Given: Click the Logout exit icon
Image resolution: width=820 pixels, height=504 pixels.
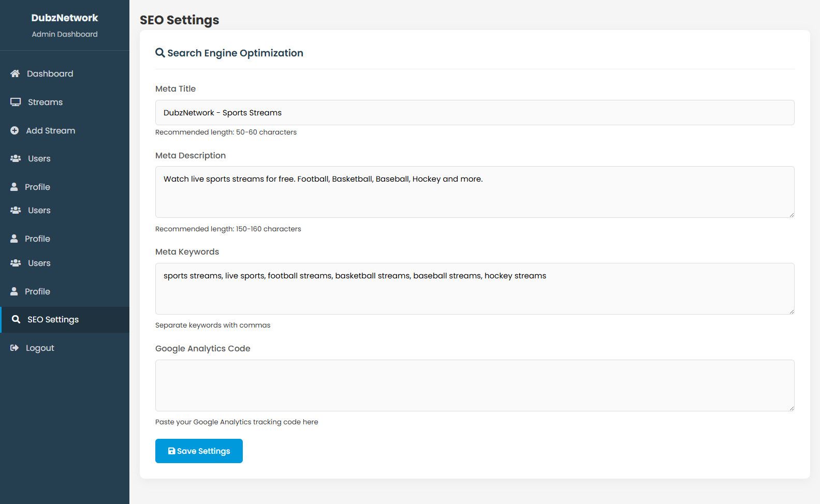Looking at the screenshot, I should tap(14, 348).
